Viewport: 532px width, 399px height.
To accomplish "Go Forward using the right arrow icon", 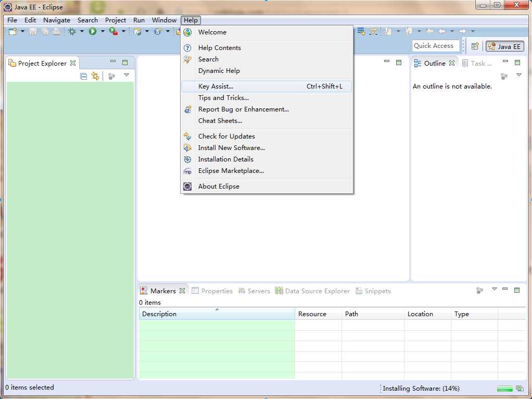I will 462,31.
